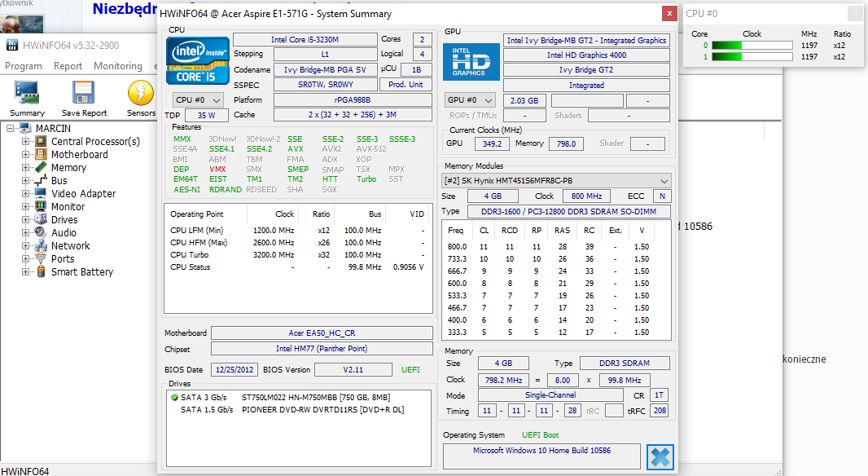Click the SR0TW, SR0WY sSPEC field
This screenshot has height=476, width=868.
click(x=326, y=85)
